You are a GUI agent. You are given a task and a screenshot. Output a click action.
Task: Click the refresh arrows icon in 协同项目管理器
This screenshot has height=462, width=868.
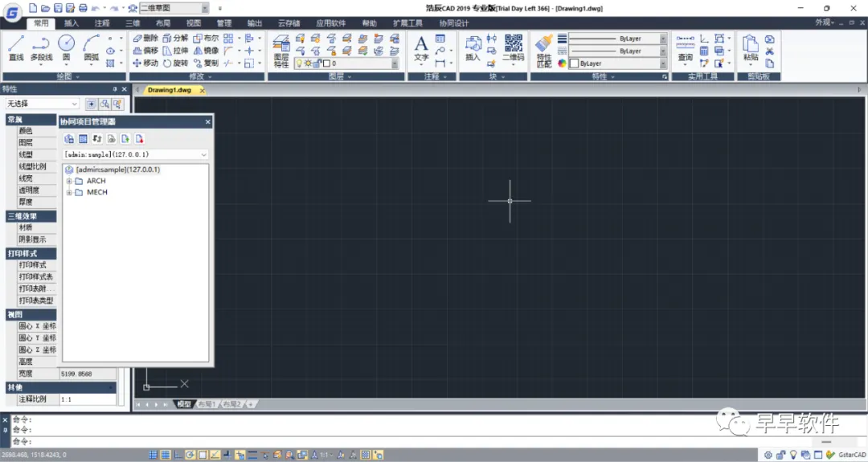coord(97,139)
